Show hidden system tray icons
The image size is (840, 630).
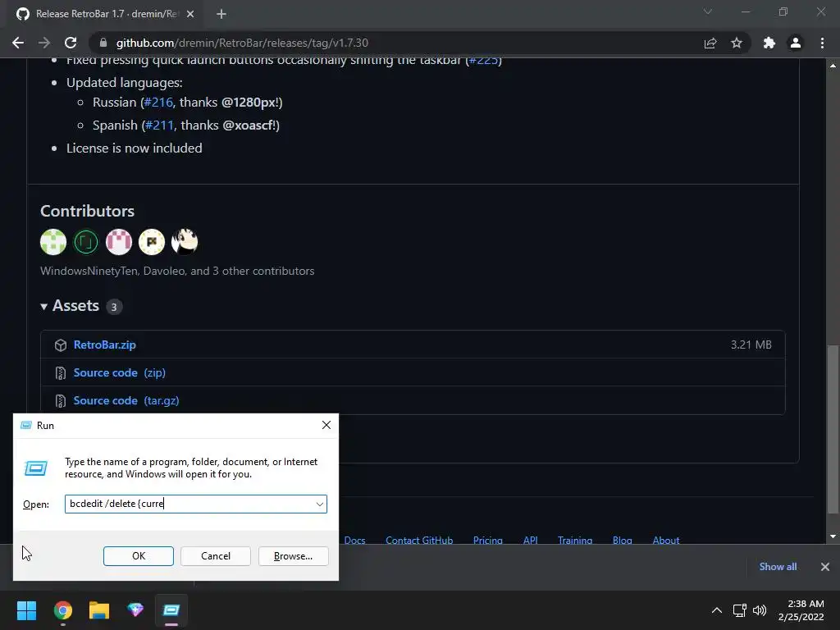tap(716, 610)
